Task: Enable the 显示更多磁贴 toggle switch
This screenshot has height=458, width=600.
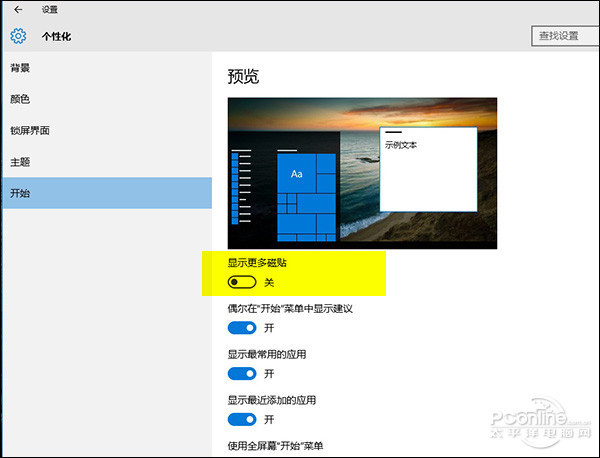Action: click(x=242, y=283)
